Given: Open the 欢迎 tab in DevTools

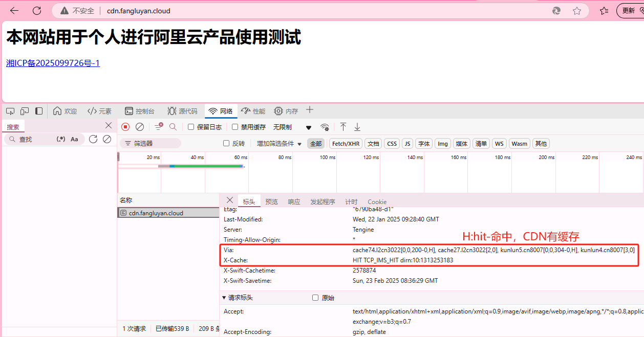Looking at the screenshot, I should click(65, 111).
